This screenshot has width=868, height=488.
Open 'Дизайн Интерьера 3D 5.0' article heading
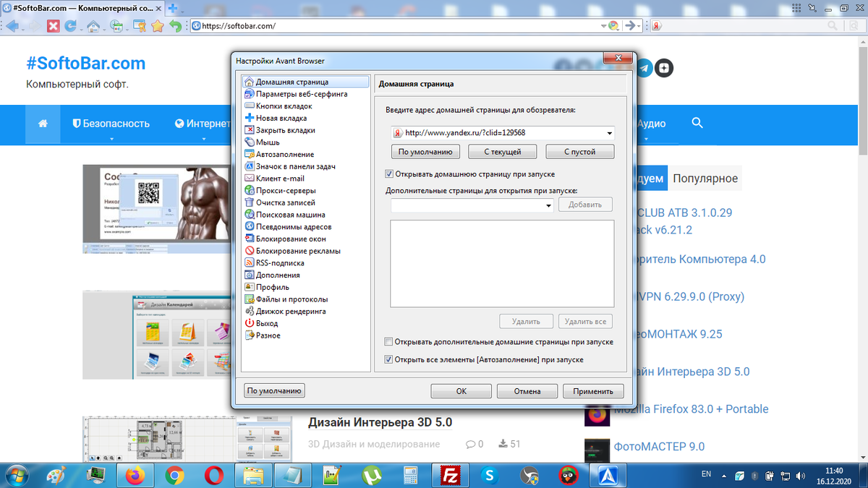click(380, 422)
